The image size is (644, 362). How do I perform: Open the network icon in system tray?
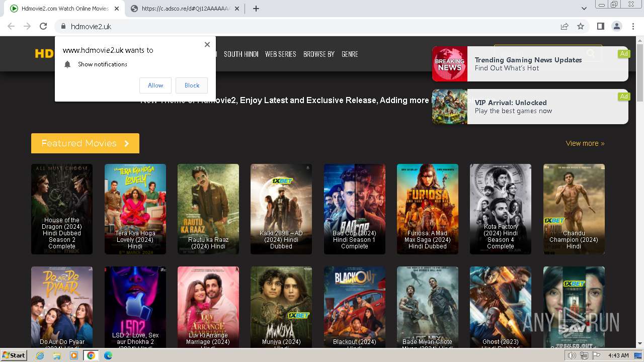pyautogui.click(x=584, y=355)
